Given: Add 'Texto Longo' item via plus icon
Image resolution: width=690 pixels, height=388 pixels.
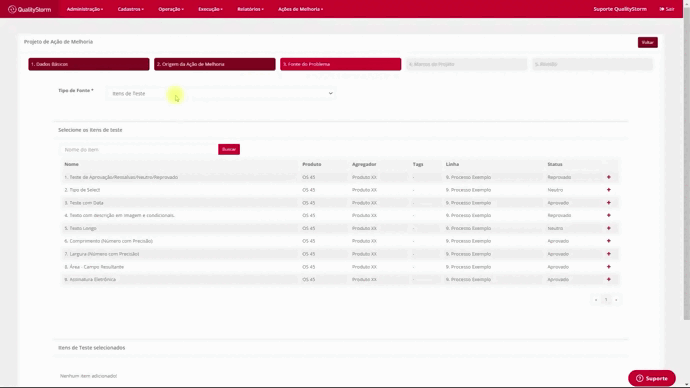Looking at the screenshot, I should tap(609, 228).
